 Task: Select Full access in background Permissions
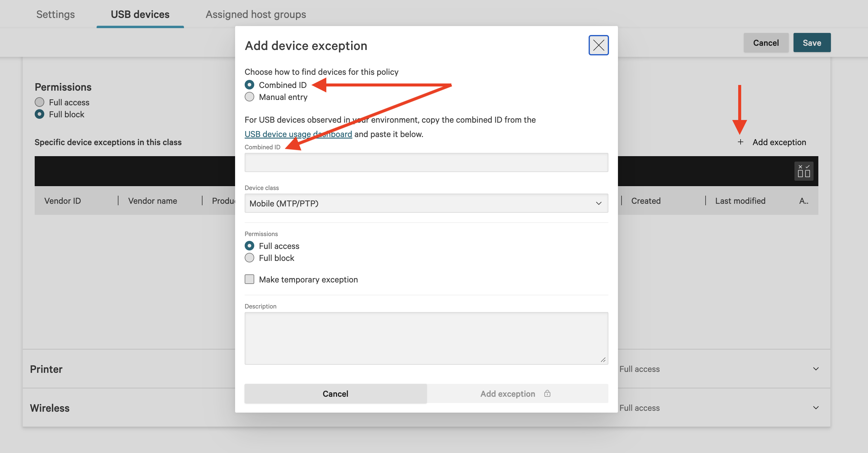39,102
